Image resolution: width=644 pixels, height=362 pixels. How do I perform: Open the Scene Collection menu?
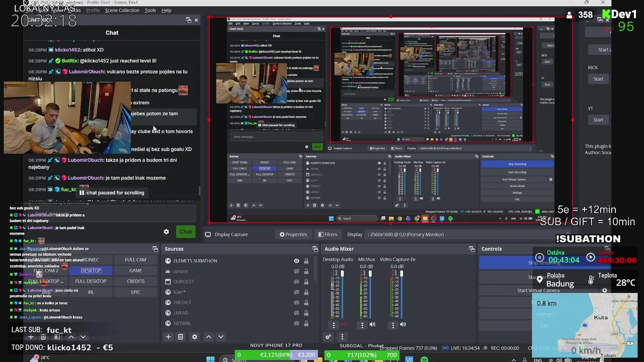(122, 10)
